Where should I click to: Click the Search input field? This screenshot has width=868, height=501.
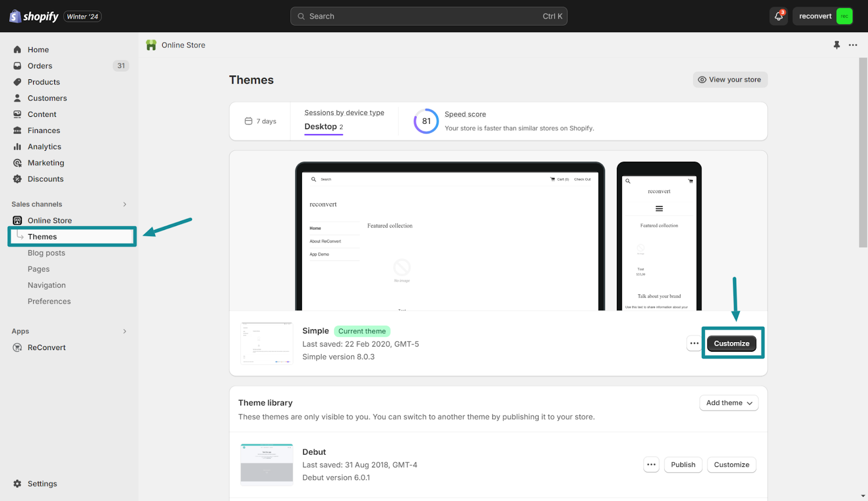click(x=429, y=16)
